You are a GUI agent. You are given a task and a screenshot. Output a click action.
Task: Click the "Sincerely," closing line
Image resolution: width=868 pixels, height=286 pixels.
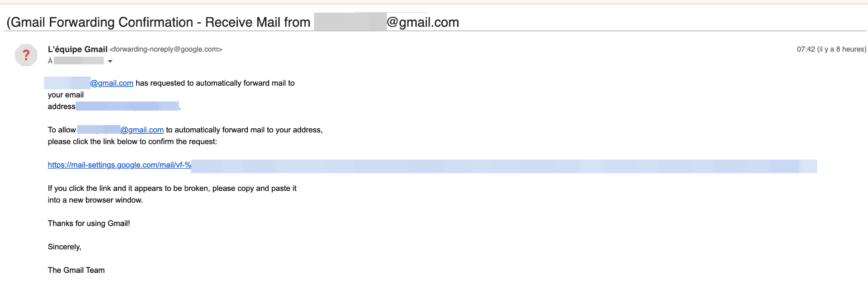point(64,247)
